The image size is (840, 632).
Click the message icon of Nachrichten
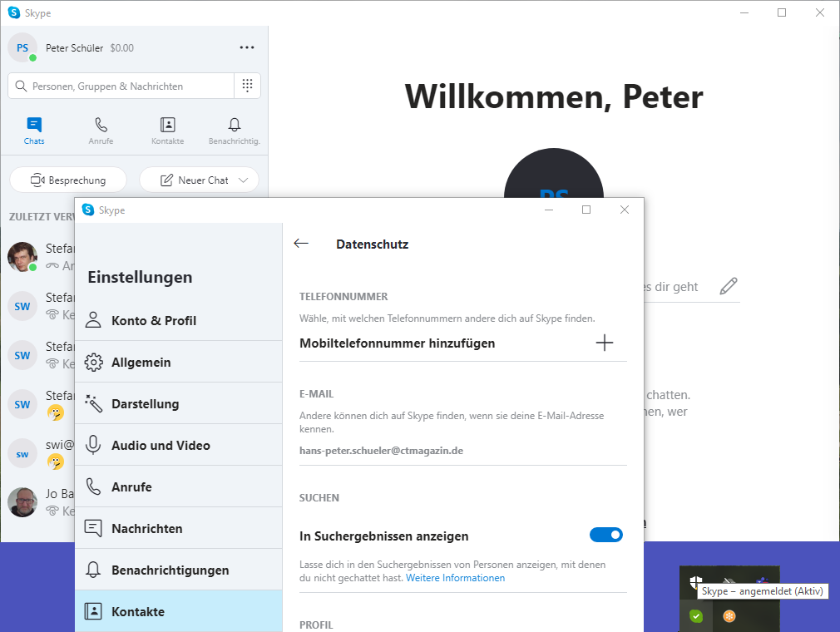tap(93, 528)
